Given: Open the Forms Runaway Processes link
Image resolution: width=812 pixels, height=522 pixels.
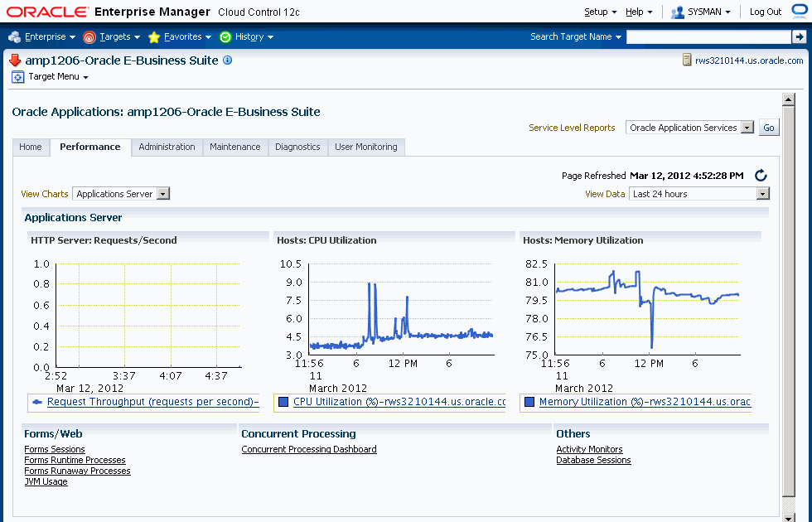Looking at the screenshot, I should 78,471.
